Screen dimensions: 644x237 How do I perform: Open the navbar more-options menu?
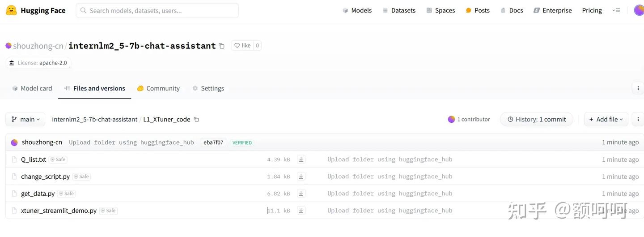pos(616,10)
